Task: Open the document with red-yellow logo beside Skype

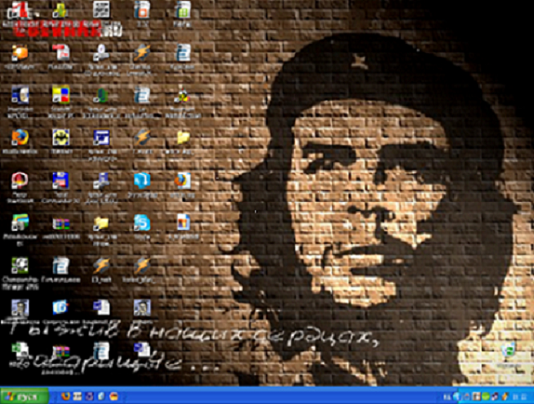Action: (183, 223)
